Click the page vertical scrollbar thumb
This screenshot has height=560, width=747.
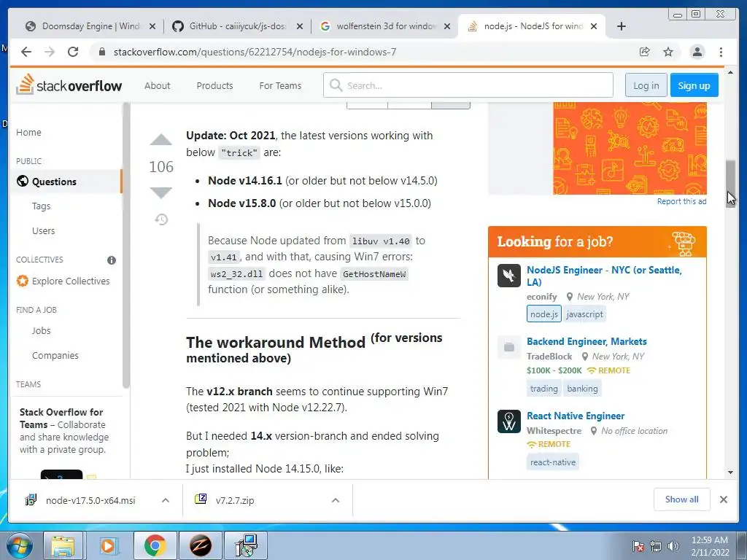pos(730,183)
